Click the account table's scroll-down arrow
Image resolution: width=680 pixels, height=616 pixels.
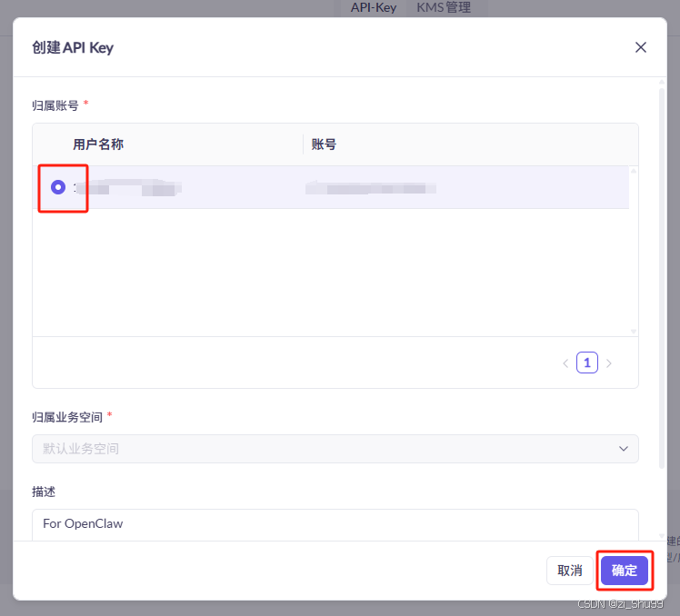click(634, 332)
